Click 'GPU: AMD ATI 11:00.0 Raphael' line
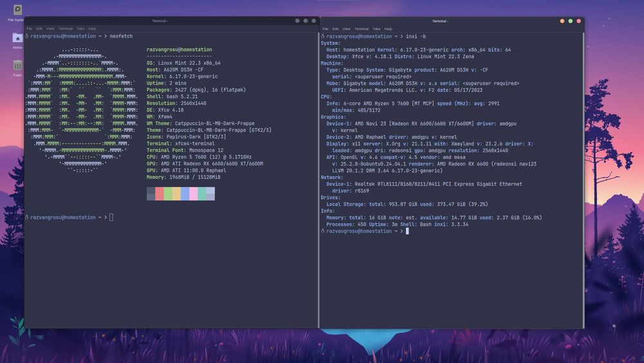Viewport: 644px width, 363px height. (187, 170)
